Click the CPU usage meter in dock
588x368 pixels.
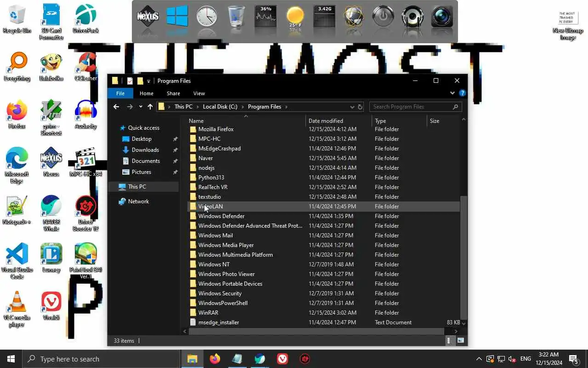pos(266,17)
